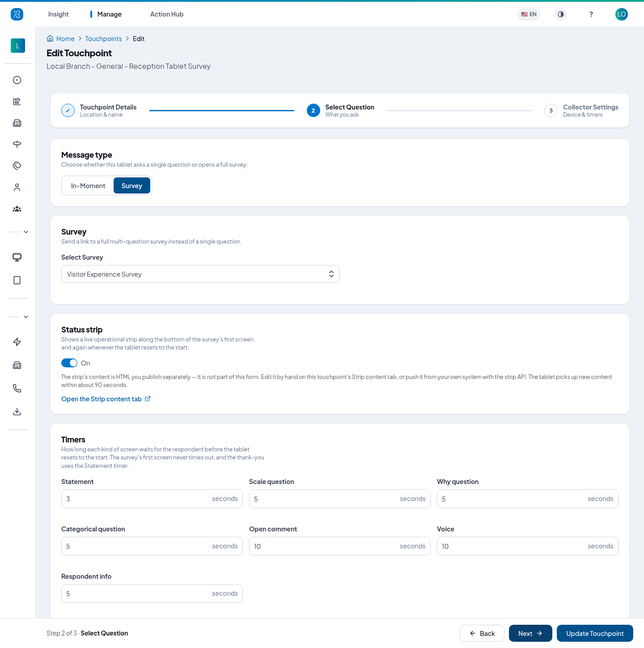Click the Back button
Viewport: 644px width, 648px height.
(482, 633)
